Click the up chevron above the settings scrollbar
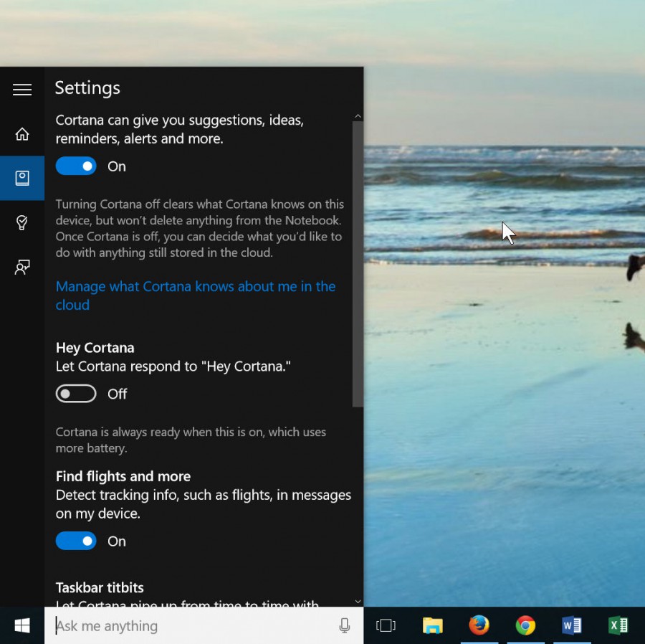The height and width of the screenshot is (644, 645). pos(357,115)
